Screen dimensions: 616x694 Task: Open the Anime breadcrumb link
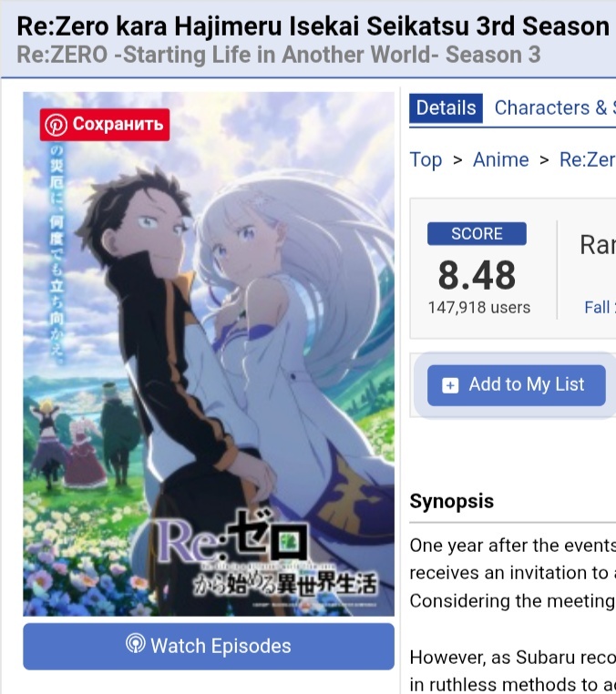click(501, 159)
